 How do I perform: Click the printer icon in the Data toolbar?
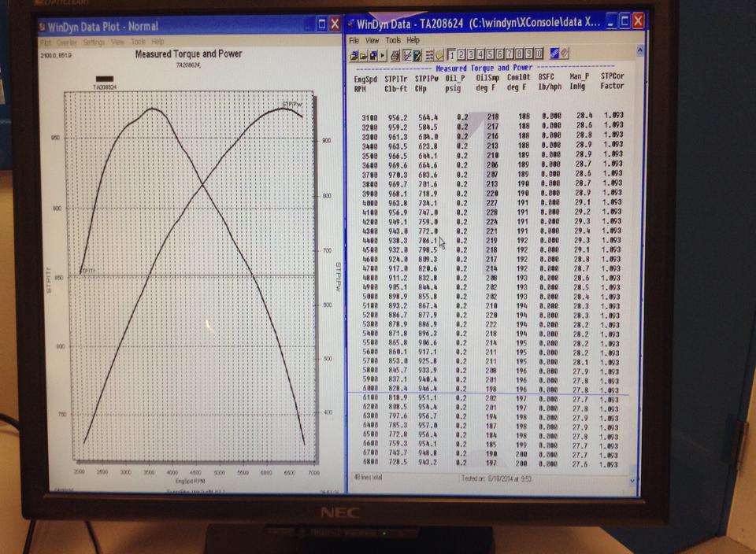[x=395, y=54]
